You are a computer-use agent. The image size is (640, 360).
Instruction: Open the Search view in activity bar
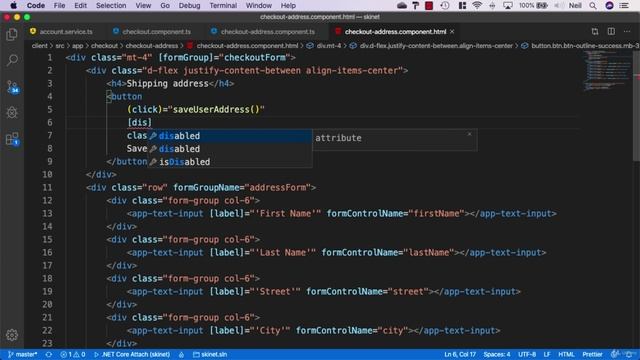click(x=12, y=60)
